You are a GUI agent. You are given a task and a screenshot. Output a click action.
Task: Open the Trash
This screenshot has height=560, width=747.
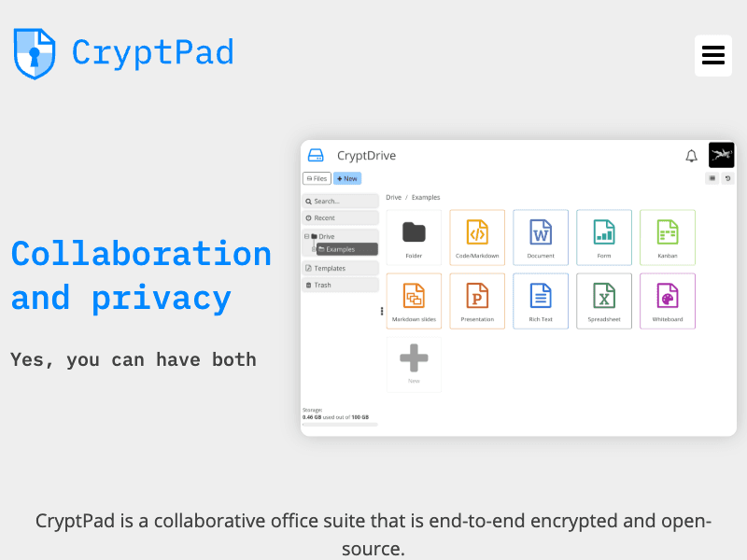[339, 285]
